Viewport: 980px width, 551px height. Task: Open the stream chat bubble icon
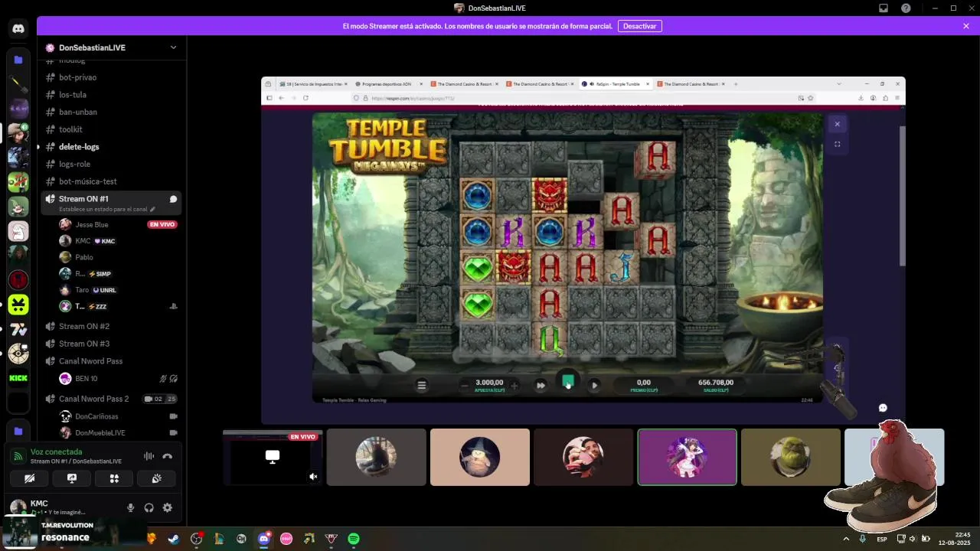tap(883, 408)
